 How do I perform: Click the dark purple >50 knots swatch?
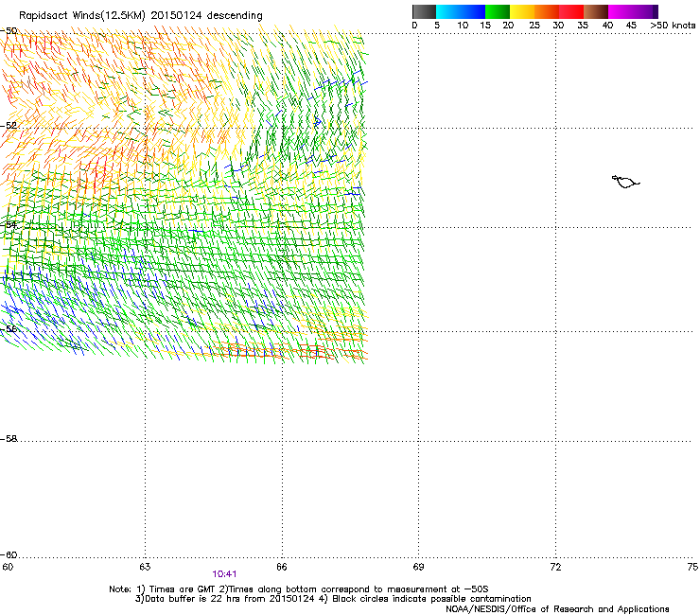click(x=655, y=11)
